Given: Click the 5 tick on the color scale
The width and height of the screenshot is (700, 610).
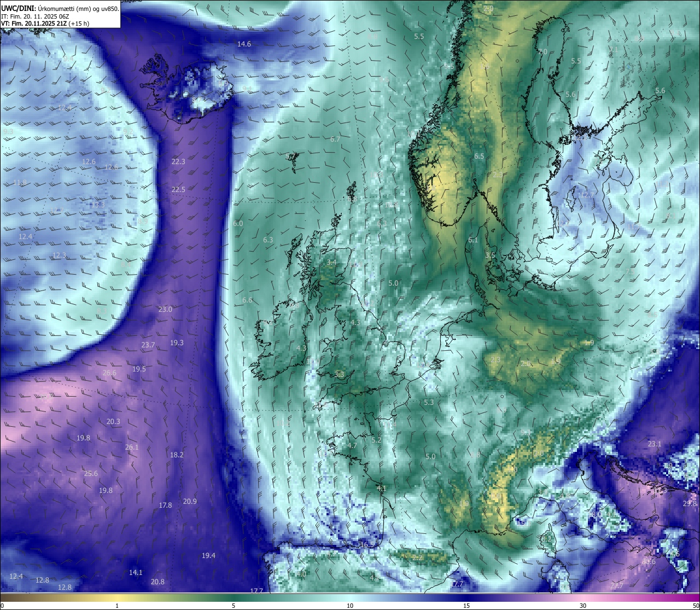Looking at the screenshot, I should tap(234, 606).
